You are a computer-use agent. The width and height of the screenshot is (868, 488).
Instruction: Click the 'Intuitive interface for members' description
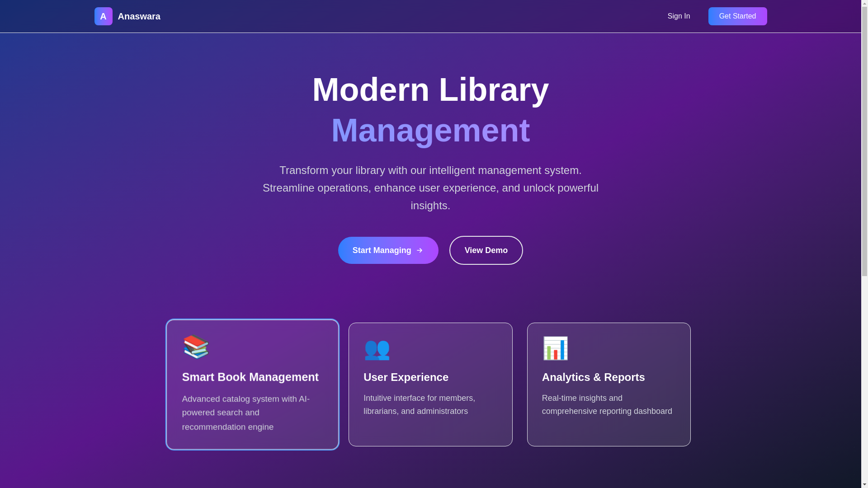point(419,404)
